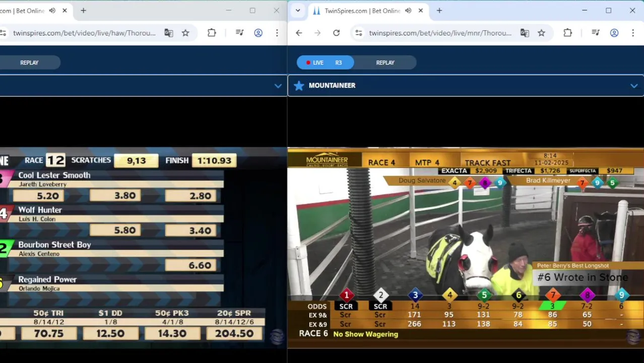Click the Mountaineer live video feed
644x363 pixels.
coord(466,247)
